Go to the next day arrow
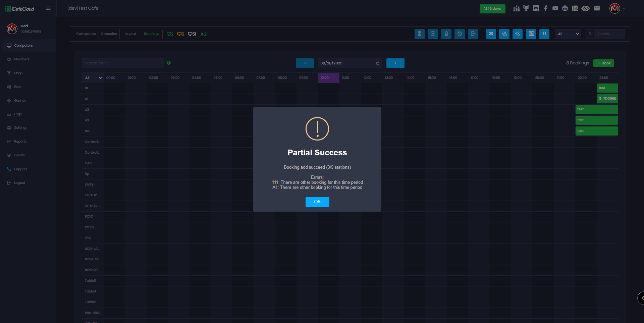Viewport: 644px width, 323px height. tap(395, 63)
